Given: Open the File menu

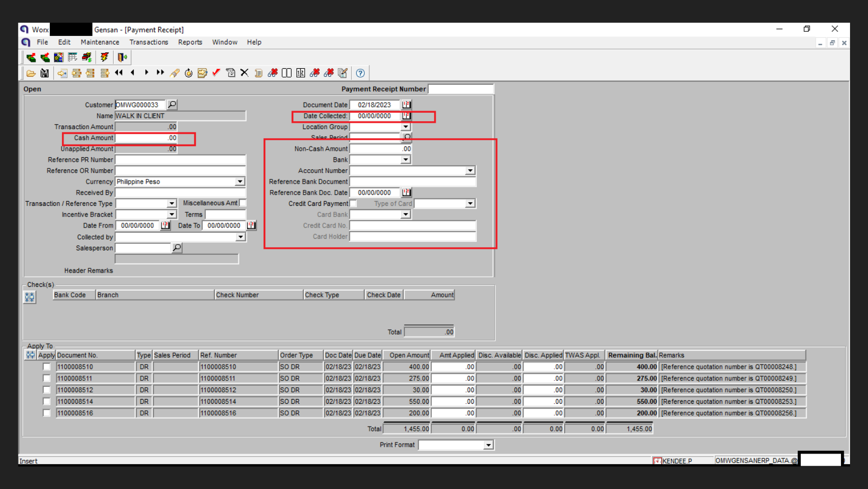Looking at the screenshot, I should (42, 42).
